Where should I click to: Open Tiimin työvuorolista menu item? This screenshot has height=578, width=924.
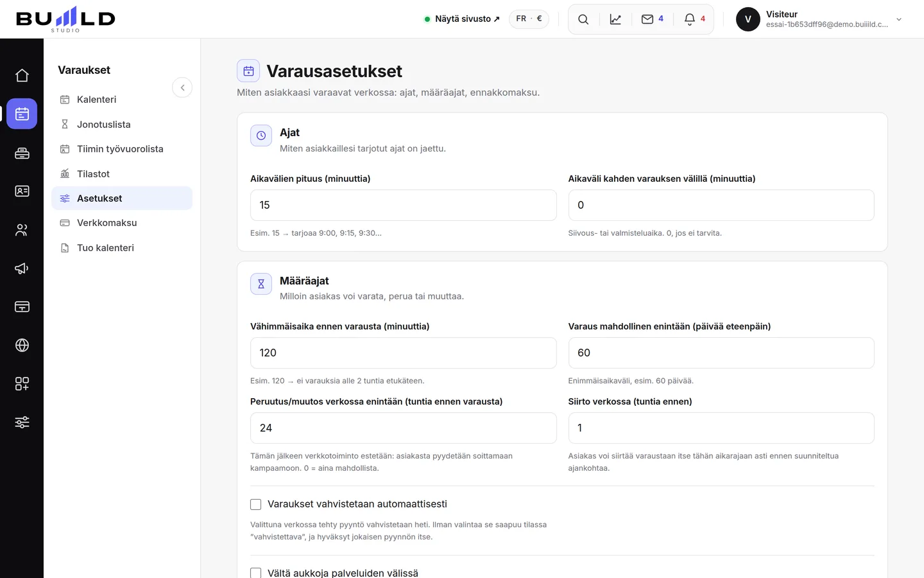pyautogui.click(x=122, y=149)
